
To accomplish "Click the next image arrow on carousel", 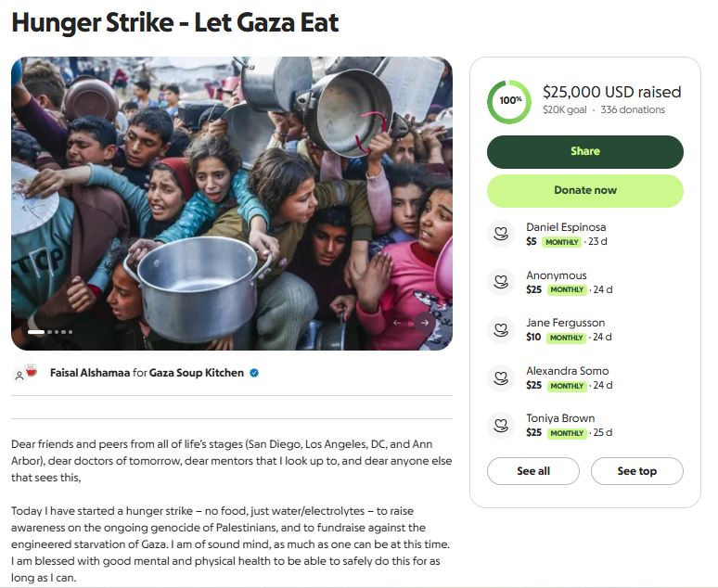I will [x=425, y=323].
